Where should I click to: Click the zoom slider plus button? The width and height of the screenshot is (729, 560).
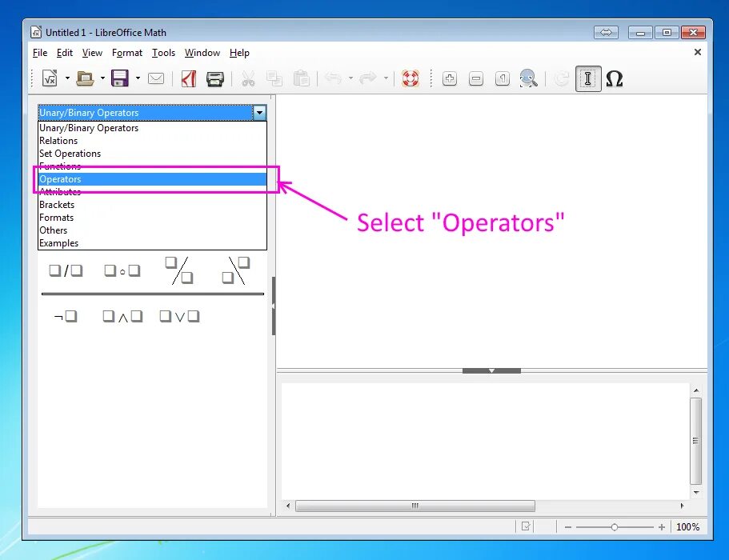(662, 527)
